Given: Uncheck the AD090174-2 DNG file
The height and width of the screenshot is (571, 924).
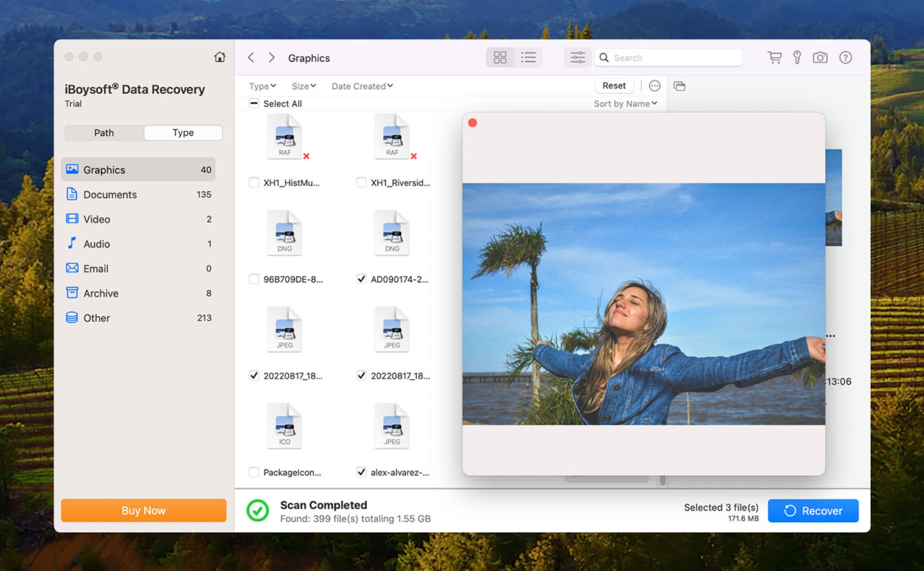Looking at the screenshot, I should click(361, 278).
